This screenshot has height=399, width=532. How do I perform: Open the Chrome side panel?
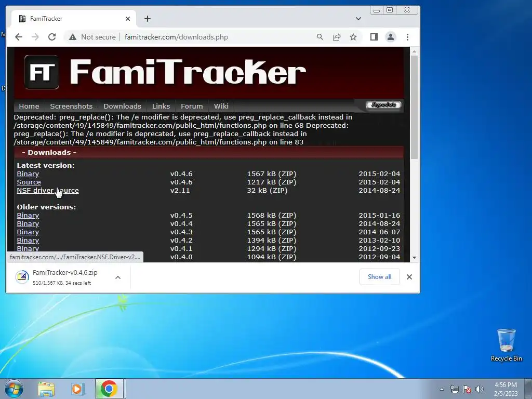pos(374,37)
